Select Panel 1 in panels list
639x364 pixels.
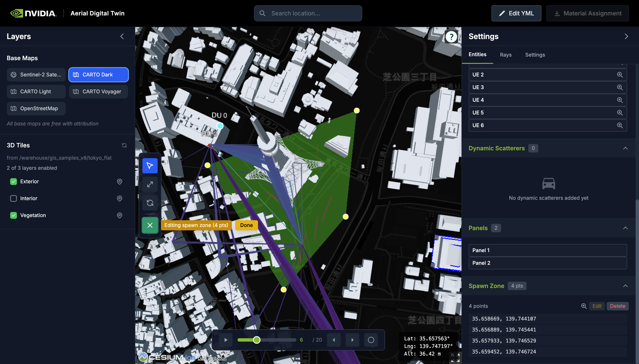(548, 250)
